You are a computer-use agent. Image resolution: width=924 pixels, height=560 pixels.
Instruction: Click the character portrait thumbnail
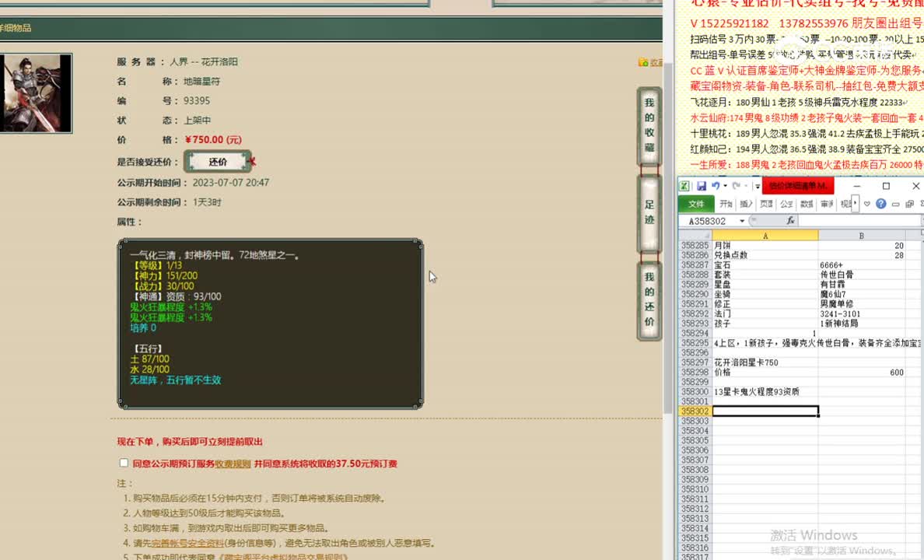[x=35, y=93]
